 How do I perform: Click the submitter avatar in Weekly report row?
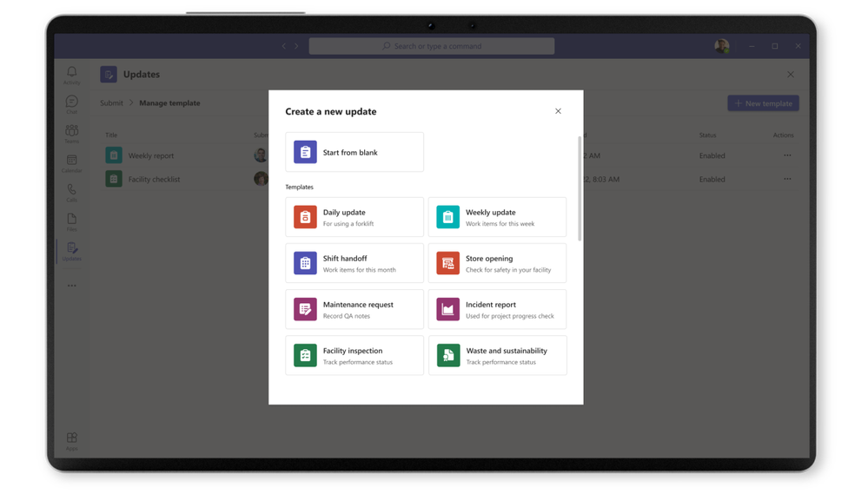(261, 155)
